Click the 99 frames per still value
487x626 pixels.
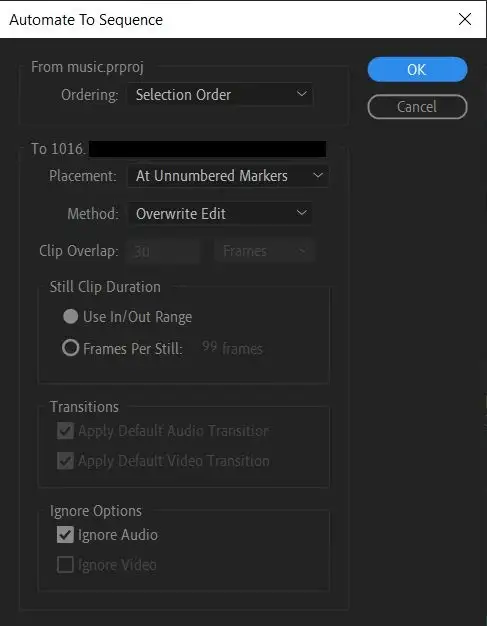(x=210, y=347)
